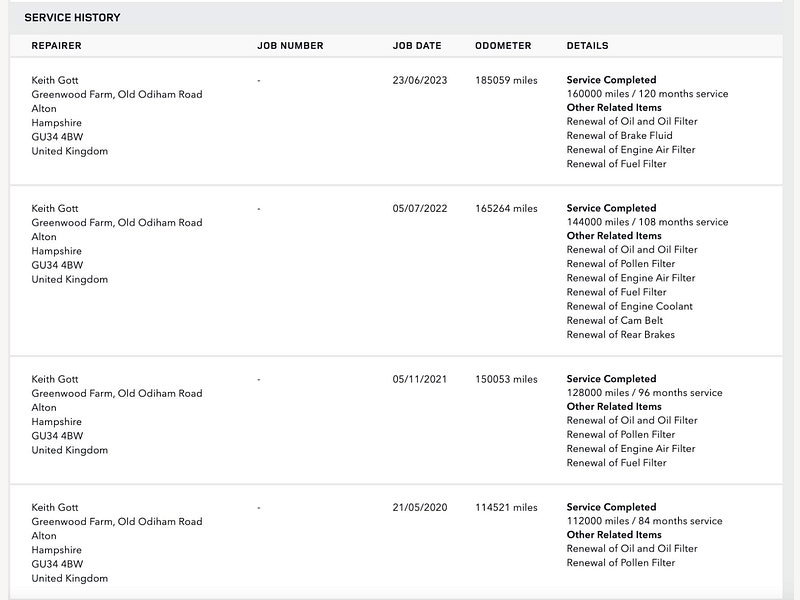This screenshot has height=600, width=800.
Task: Click the 05/07/2022 job date
Action: (420, 209)
